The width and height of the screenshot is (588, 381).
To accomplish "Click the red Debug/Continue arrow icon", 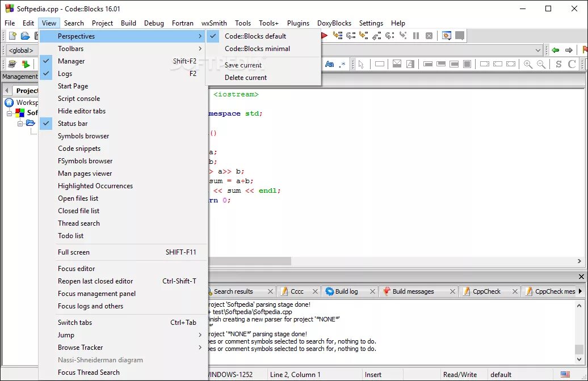I will [325, 36].
